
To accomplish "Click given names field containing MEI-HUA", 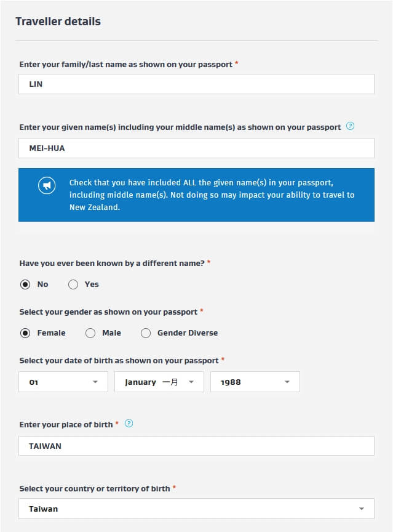I will pos(196,148).
